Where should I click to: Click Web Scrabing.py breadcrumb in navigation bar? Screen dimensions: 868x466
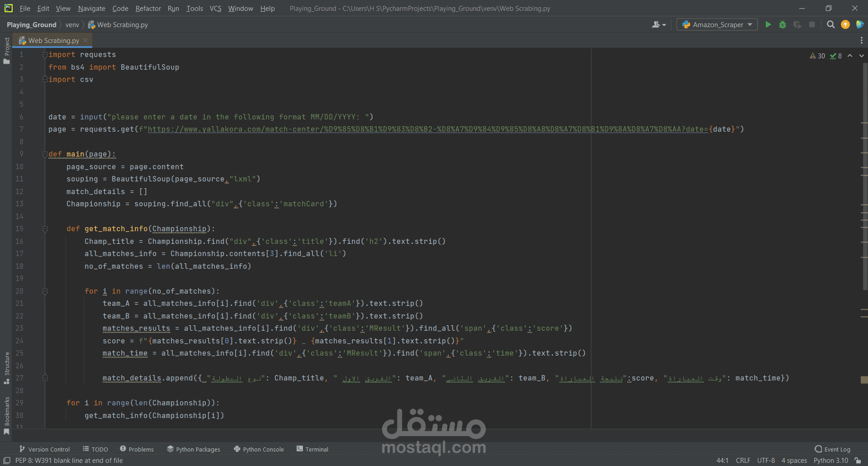click(118, 24)
